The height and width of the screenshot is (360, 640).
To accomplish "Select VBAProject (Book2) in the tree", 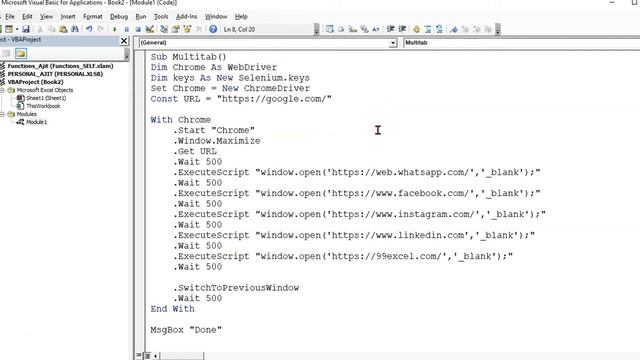I will [36, 82].
